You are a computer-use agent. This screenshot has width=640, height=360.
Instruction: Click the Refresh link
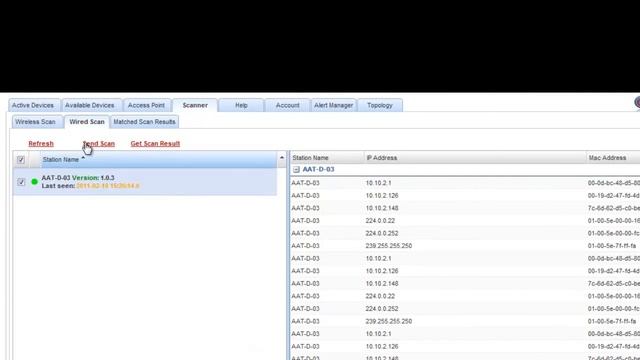click(41, 144)
